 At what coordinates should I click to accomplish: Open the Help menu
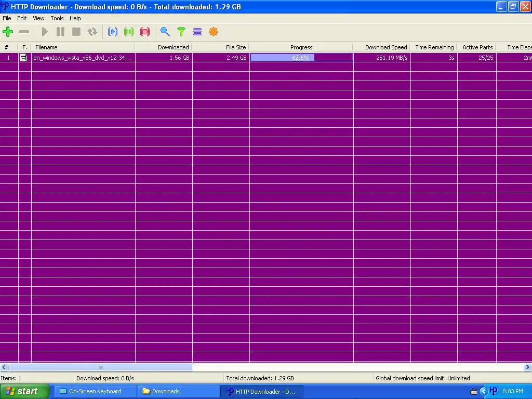(75, 18)
